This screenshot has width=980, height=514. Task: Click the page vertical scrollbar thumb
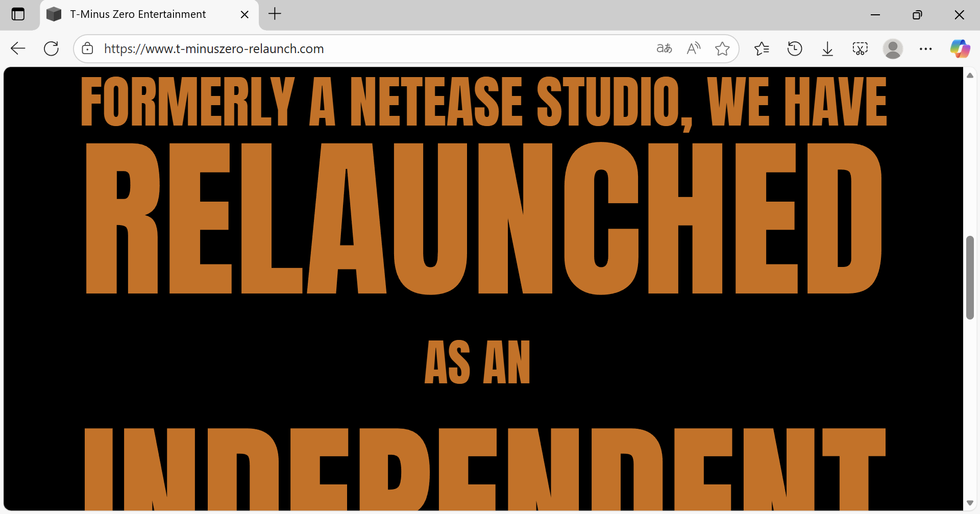tap(970, 277)
